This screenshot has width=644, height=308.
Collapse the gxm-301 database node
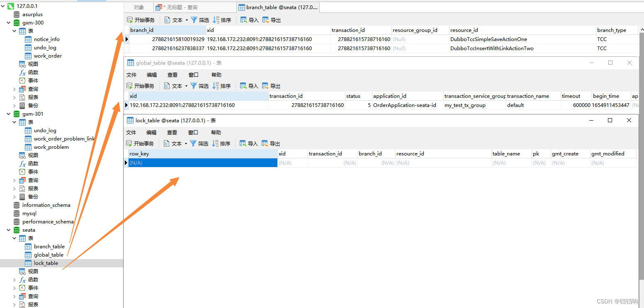point(8,114)
